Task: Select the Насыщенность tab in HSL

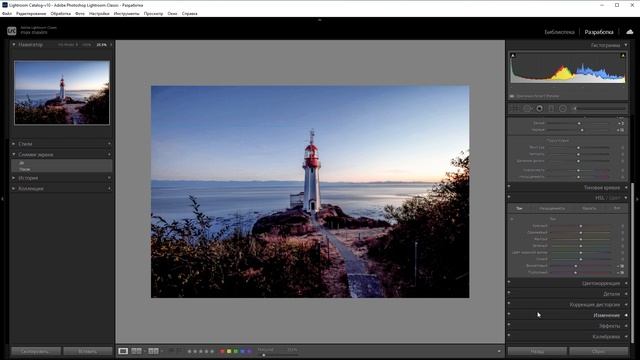Action: pos(552,208)
